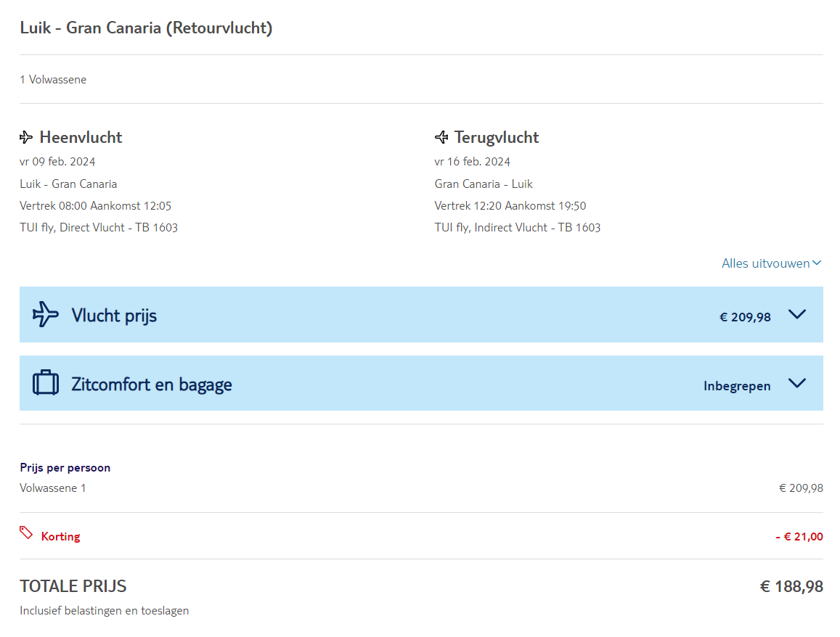Image resolution: width=840 pixels, height=637 pixels.
Task: Click the small chevron next to Alles uitvouwen
Action: 817,263
